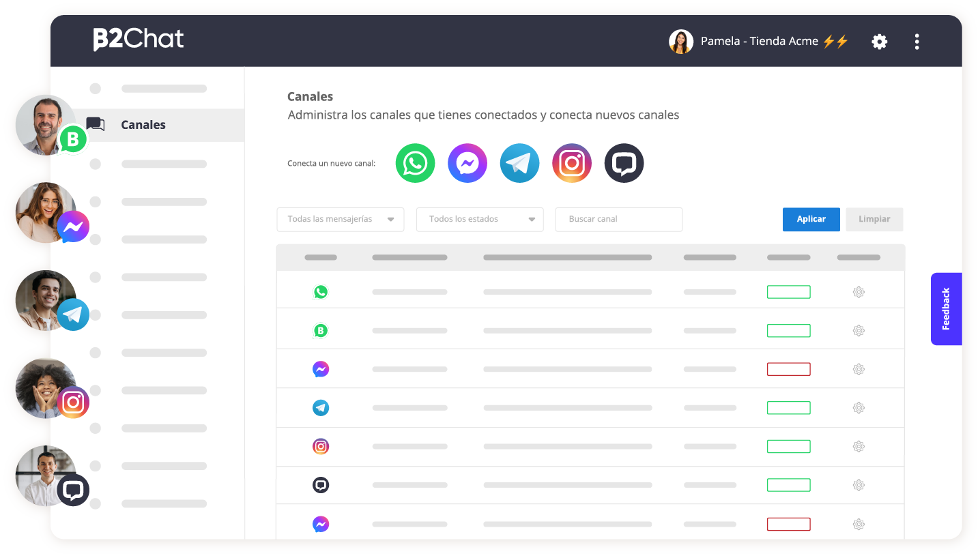Open the Todas las mensajerías dropdown
Screen dimensions: 980x558
click(x=341, y=220)
